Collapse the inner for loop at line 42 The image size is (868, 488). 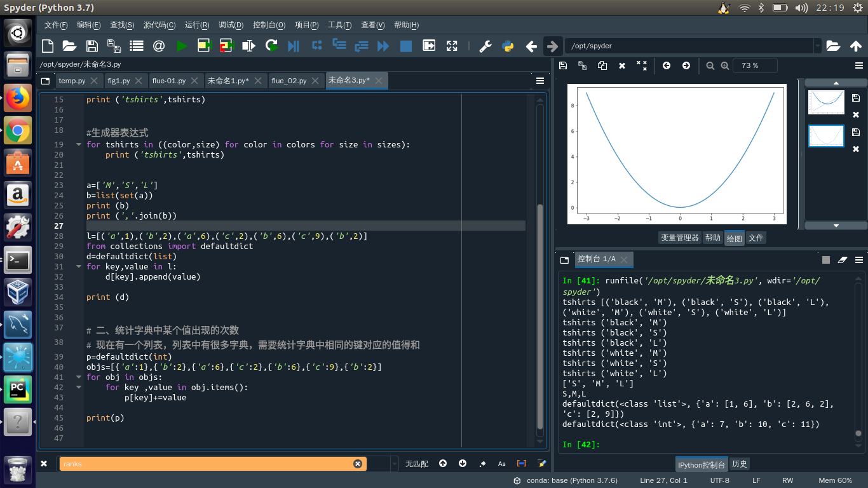tap(79, 387)
